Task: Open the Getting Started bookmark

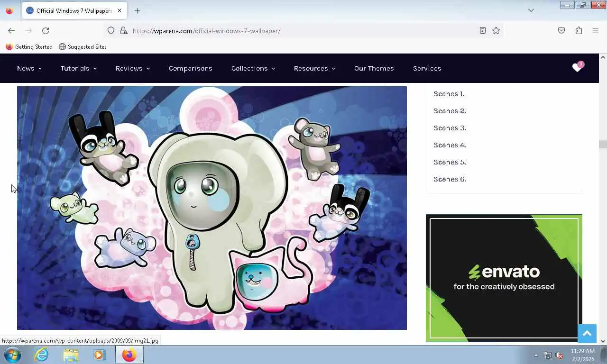Action: coord(29,47)
